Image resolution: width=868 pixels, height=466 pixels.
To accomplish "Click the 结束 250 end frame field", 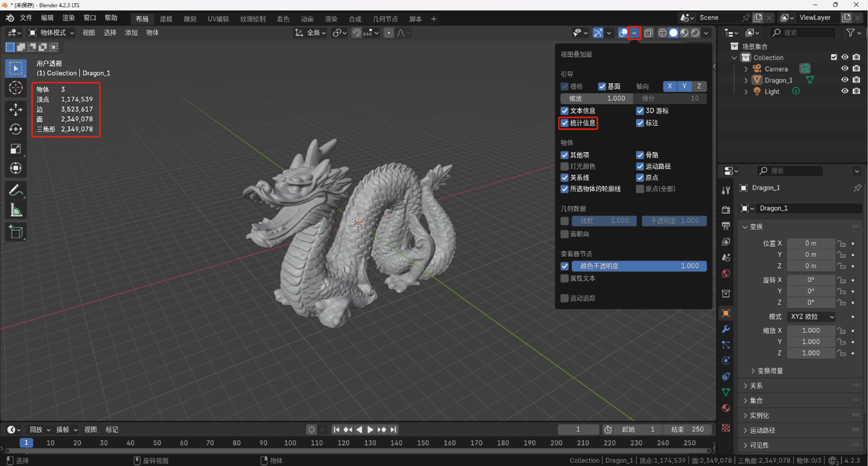I will (x=688, y=429).
